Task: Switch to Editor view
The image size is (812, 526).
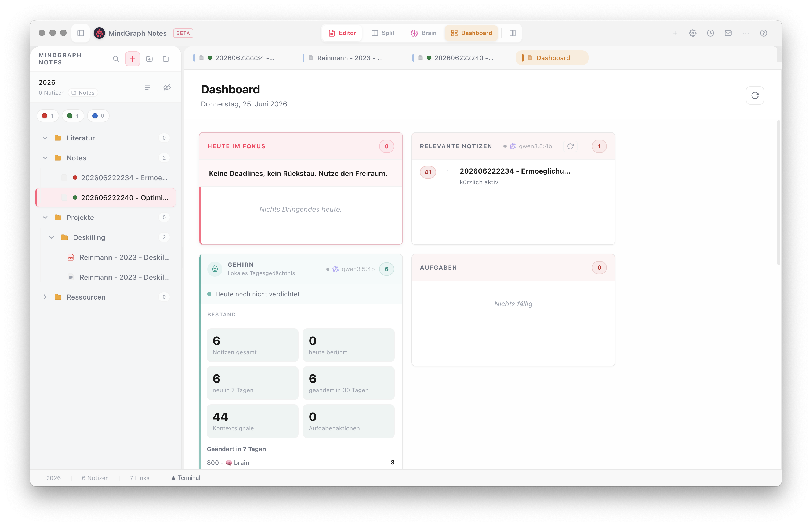Action: coord(342,33)
